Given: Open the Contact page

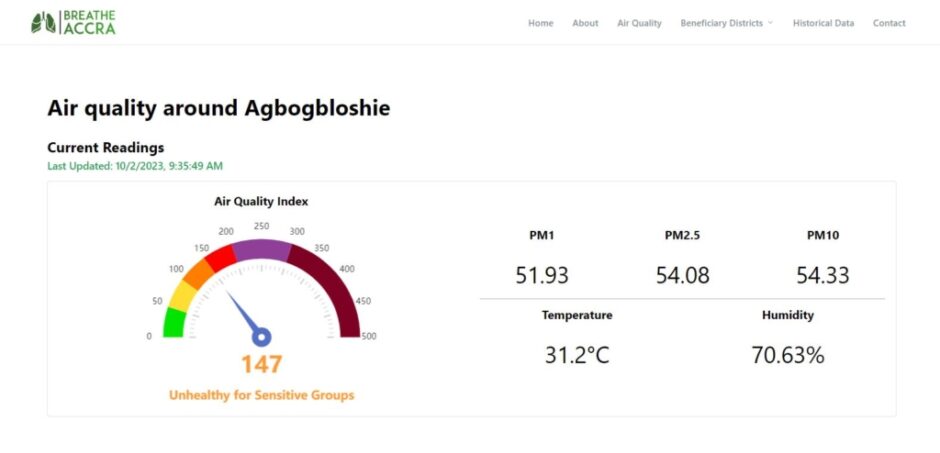Looking at the screenshot, I should coord(889,23).
